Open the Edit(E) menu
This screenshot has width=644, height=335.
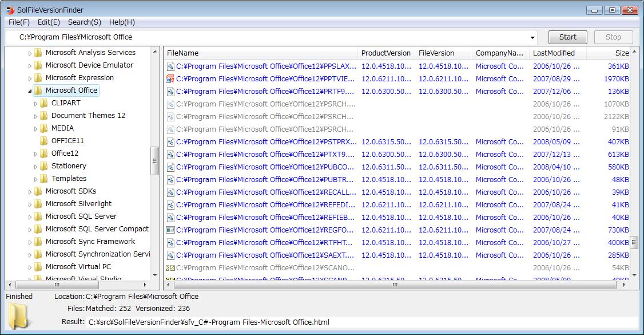[49, 22]
